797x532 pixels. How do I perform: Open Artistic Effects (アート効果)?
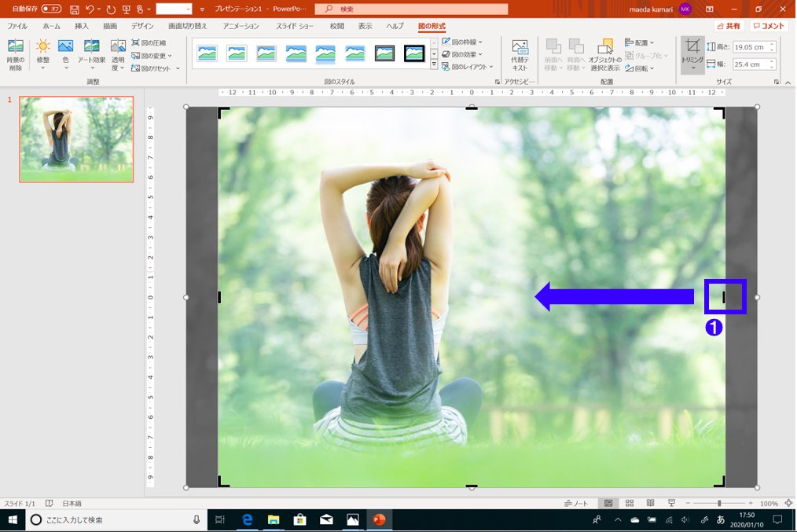coord(91,54)
